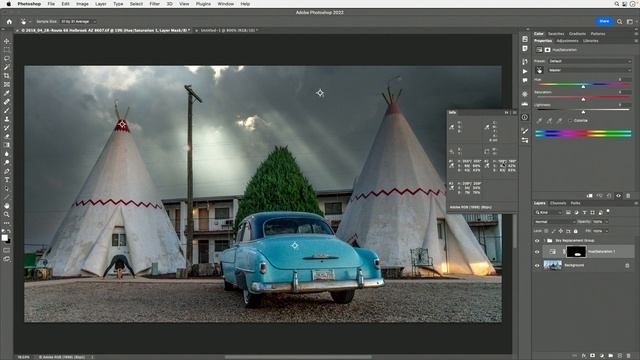Select the Eyedropper tool in toolbar
The image size is (640, 360).
tap(7, 93)
